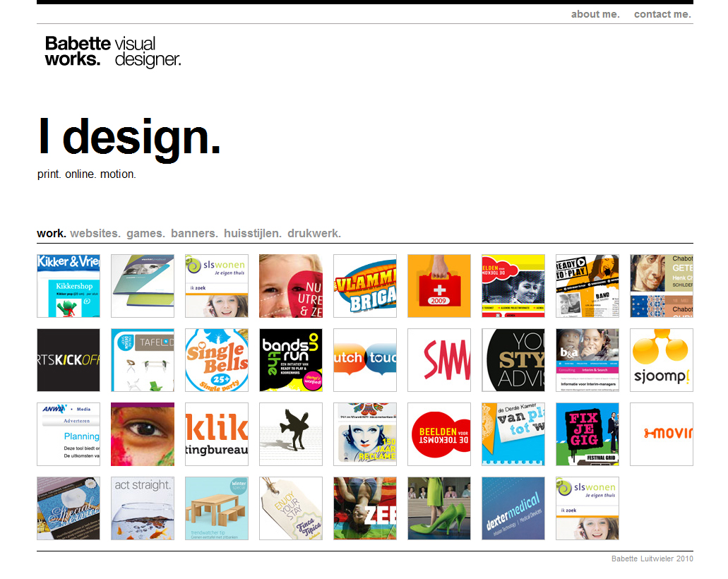The height and width of the screenshot is (579, 728).
Task: Open the Fix Je Gig thumbnail
Action: pyautogui.click(x=587, y=434)
